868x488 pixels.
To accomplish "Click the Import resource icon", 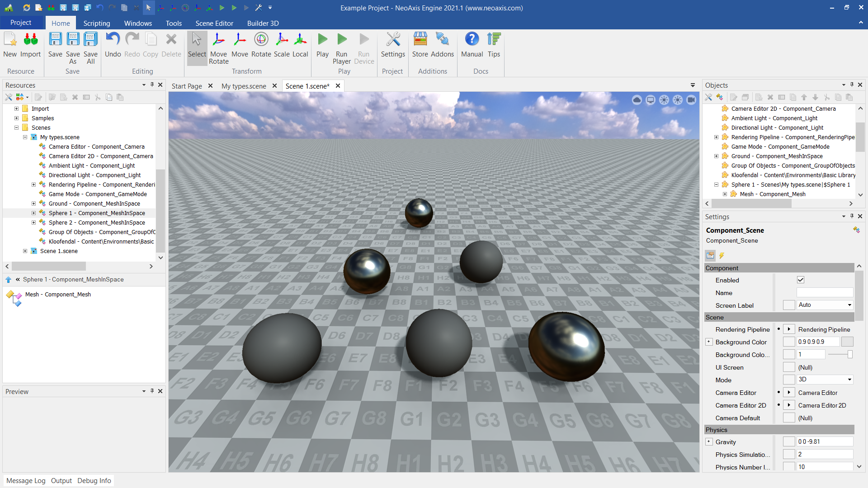I will click(30, 45).
